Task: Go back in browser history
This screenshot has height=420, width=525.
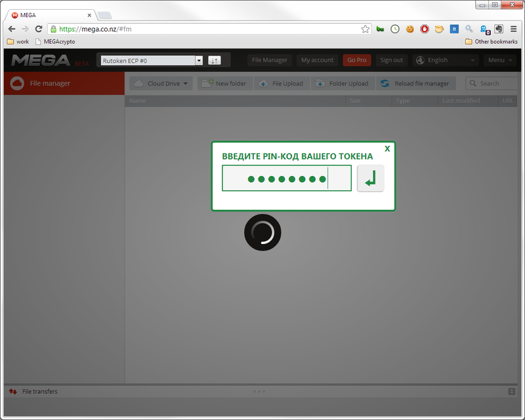Action: [x=12, y=29]
